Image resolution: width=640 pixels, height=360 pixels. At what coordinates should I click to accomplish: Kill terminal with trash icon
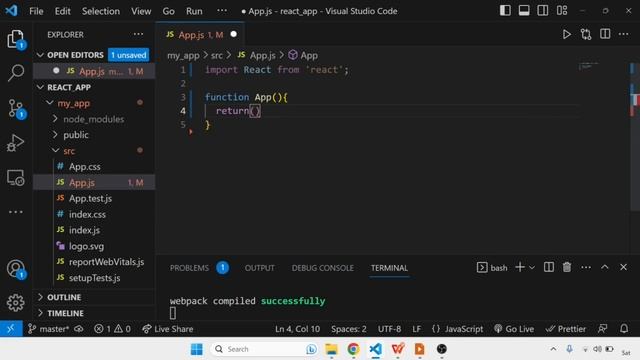pos(567,267)
